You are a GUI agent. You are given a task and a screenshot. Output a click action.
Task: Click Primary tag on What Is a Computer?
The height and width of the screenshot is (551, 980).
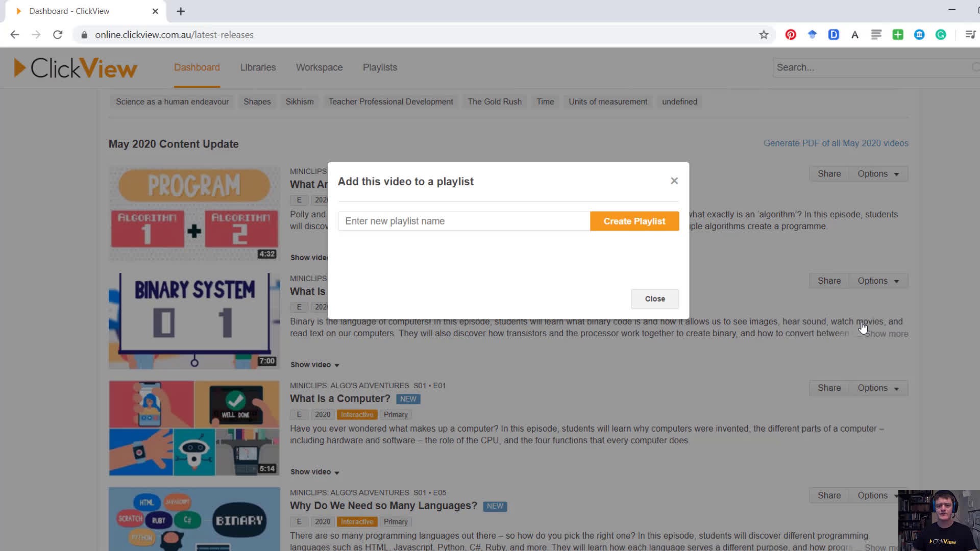click(x=396, y=415)
